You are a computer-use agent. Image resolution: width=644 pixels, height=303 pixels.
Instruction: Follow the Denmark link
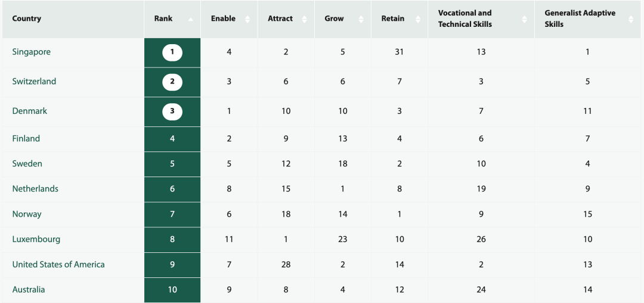click(30, 111)
